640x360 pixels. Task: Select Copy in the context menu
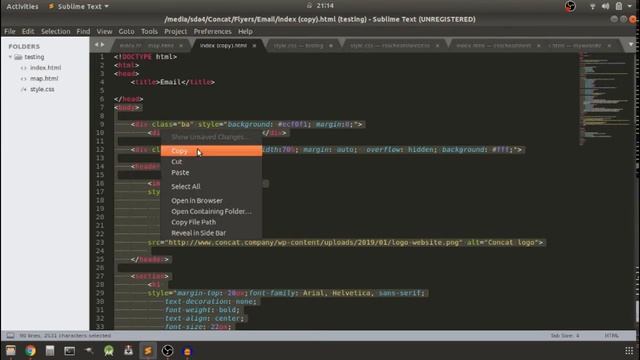[211, 151]
